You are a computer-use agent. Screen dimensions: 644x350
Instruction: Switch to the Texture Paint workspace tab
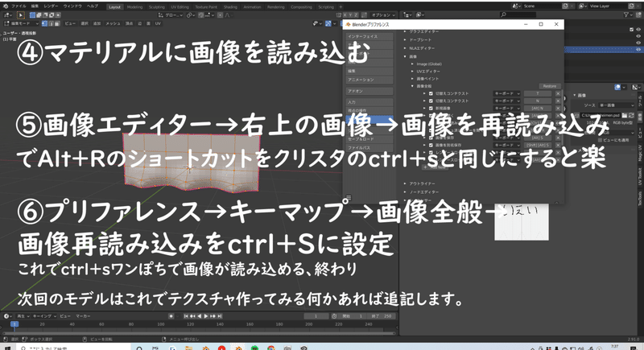[x=206, y=7]
